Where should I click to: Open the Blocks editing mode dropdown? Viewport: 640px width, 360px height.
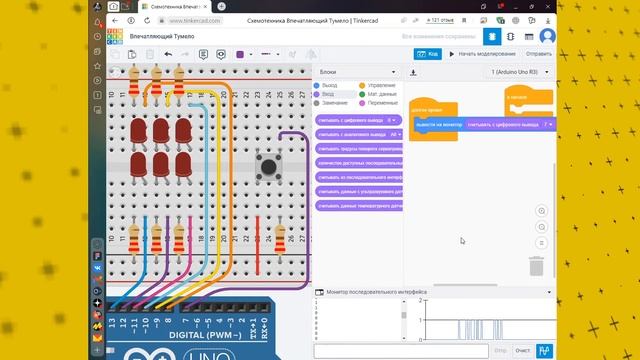(357, 72)
